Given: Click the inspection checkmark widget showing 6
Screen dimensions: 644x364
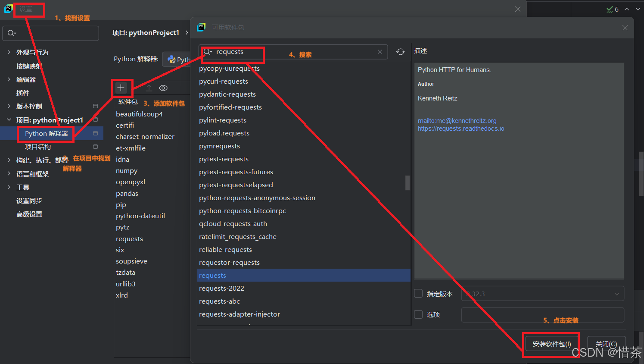Looking at the screenshot, I should [x=612, y=9].
